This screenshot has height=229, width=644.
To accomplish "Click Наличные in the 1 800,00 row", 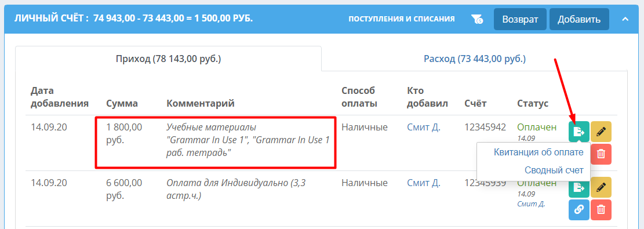I will (364, 128).
